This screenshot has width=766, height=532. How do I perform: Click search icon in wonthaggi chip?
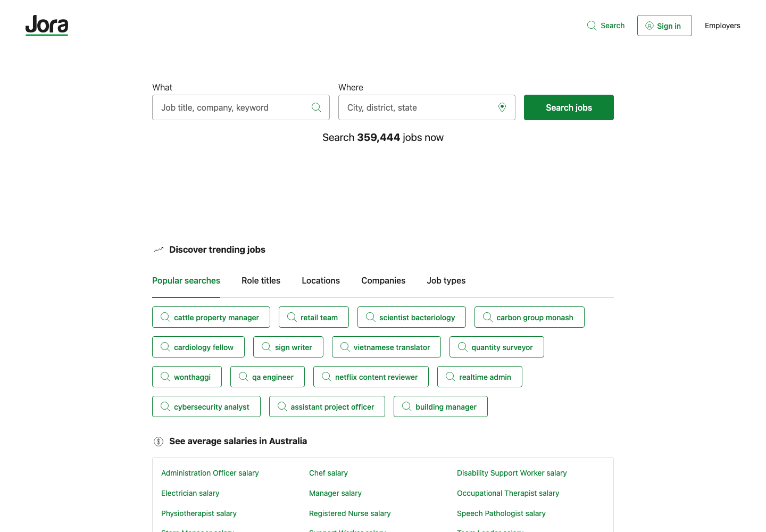[165, 377]
